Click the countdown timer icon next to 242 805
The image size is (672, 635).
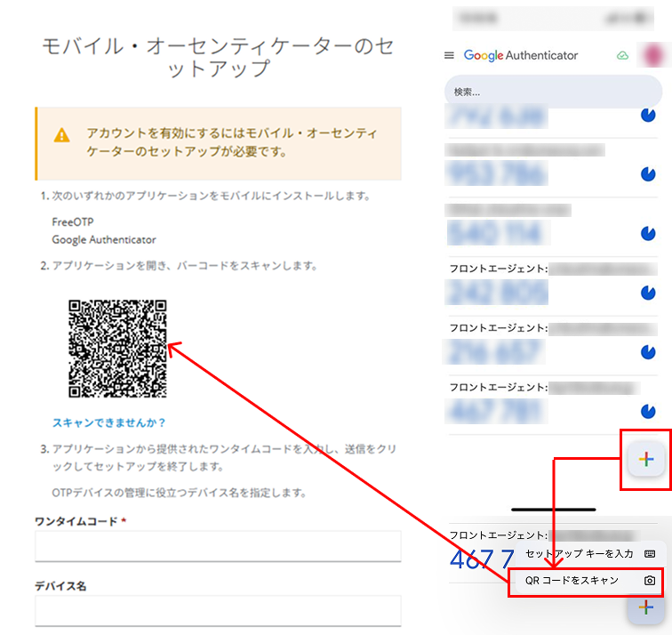pos(647,293)
